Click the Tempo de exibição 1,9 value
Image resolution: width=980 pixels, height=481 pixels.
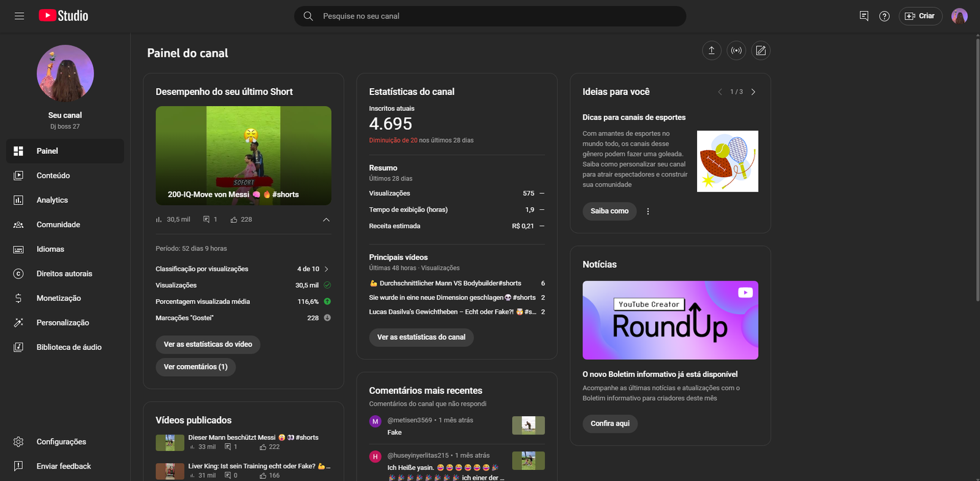coord(530,210)
